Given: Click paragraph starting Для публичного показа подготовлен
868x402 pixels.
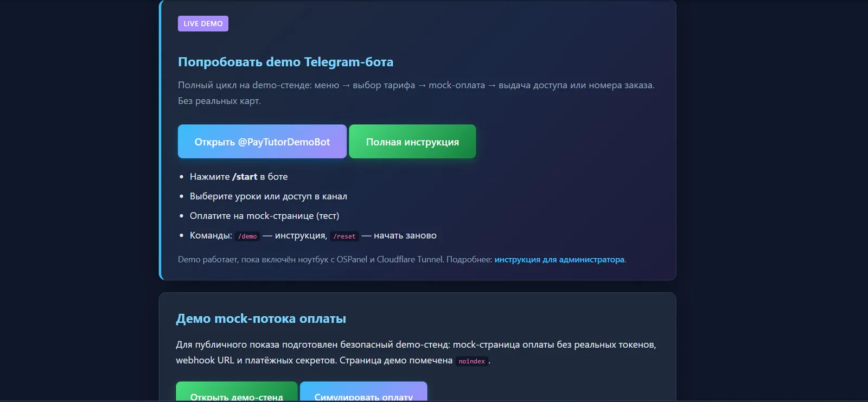Looking at the screenshot, I should [x=416, y=352].
